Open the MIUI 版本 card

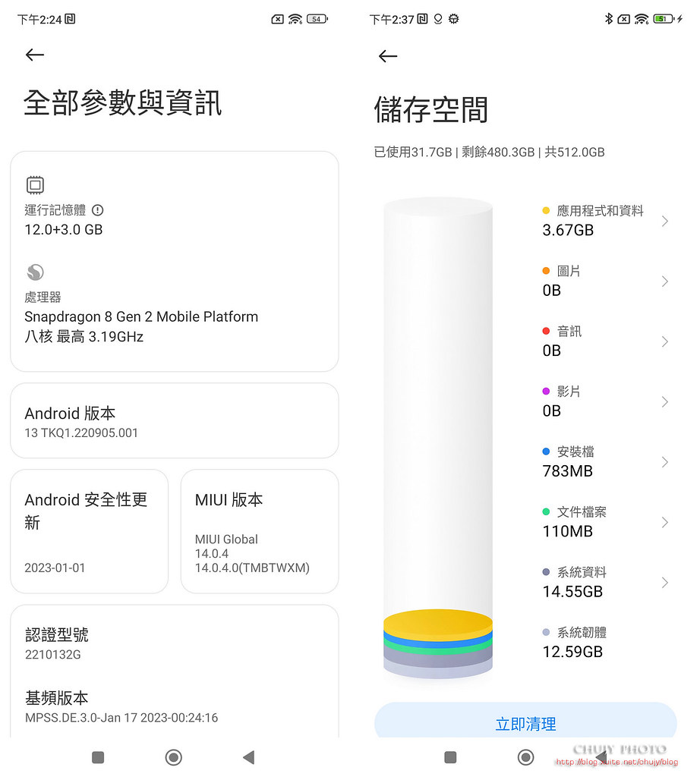pyautogui.click(x=260, y=531)
